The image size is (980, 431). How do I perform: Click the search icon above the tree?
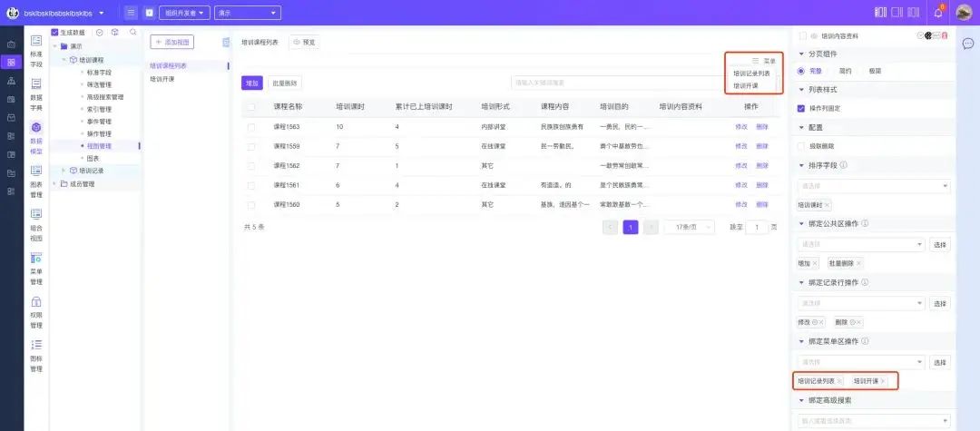pyautogui.click(x=132, y=32)
